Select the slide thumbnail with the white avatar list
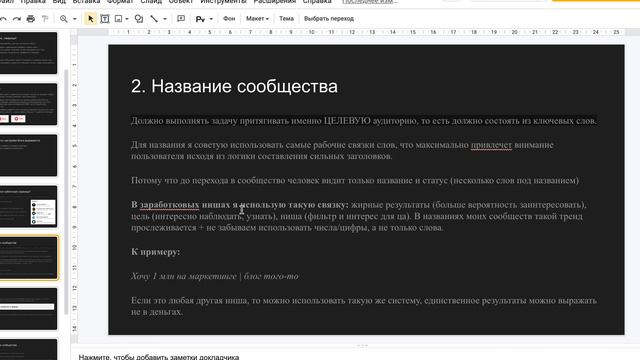Screen dimensions: 640x360 coord(28,207)
